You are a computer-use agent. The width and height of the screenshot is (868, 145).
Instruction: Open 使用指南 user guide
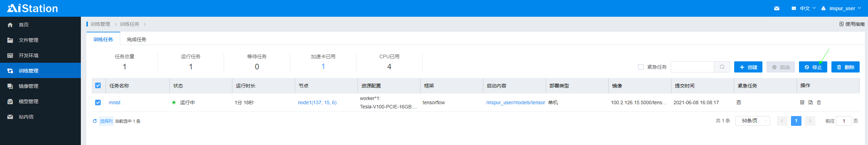point(852,24)
